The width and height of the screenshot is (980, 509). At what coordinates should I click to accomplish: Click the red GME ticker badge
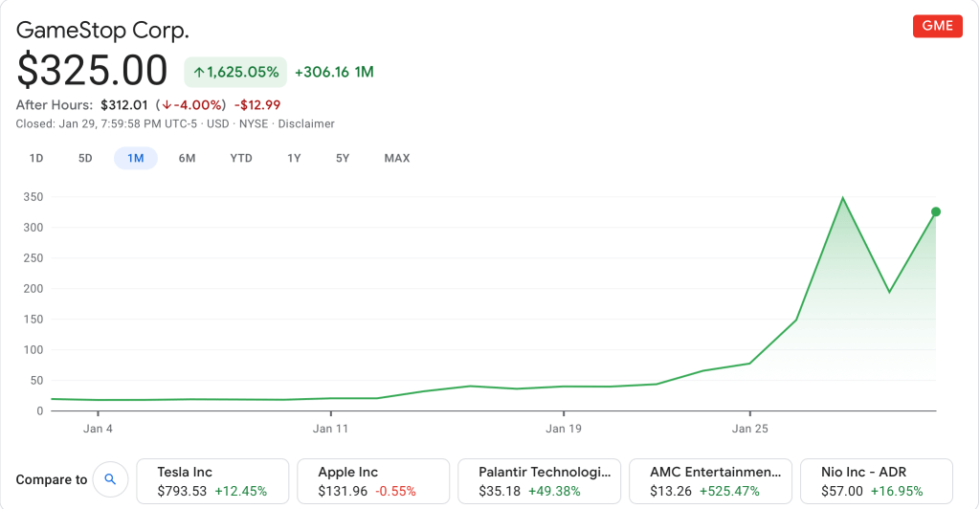coord(937,26)
